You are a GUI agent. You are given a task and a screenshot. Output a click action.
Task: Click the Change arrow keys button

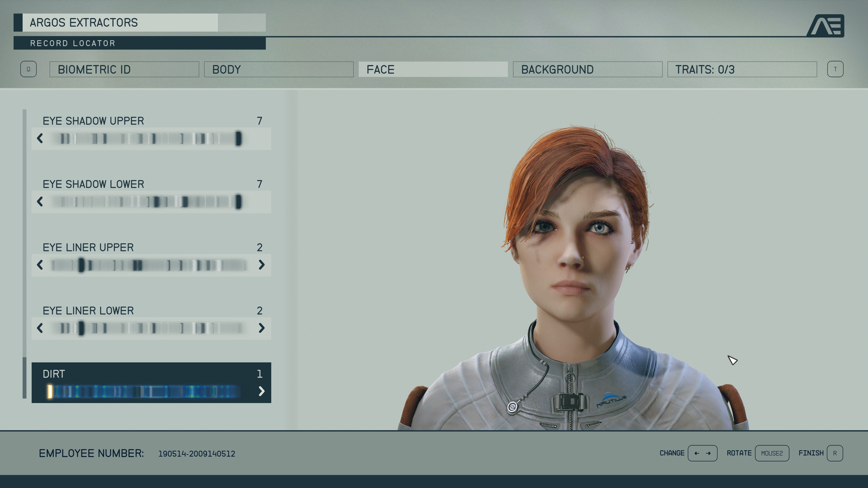(702, 453)
